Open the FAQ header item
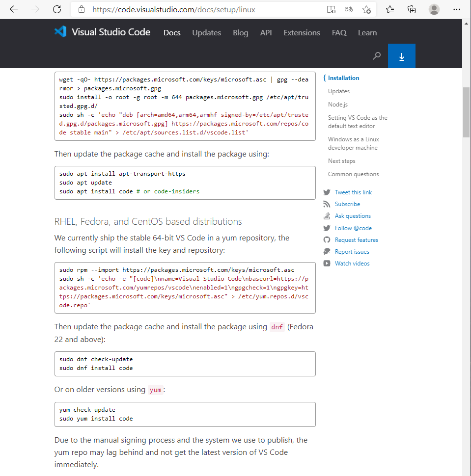 pyautogui.click(x=339, y=32)
